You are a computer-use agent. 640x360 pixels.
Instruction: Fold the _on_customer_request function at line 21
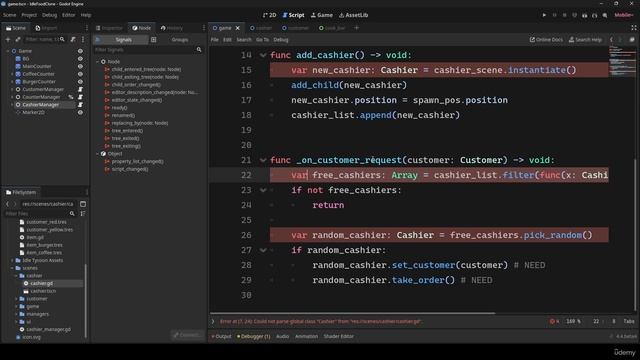click(263, 160)
